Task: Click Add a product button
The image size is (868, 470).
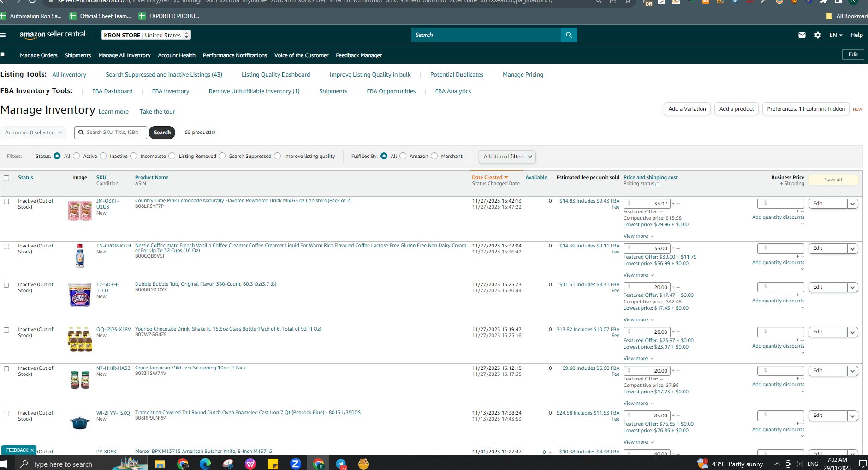Action: (x=737, y=109)
